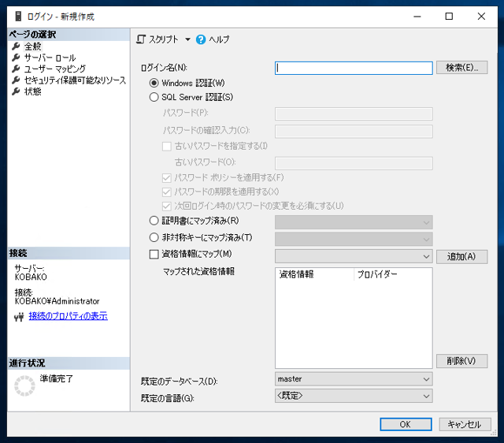Click the 古いパスワード input field
Image resolution: width=504 pixels, height=443 pixels.
pyautogui.click(x=354, y=163)
